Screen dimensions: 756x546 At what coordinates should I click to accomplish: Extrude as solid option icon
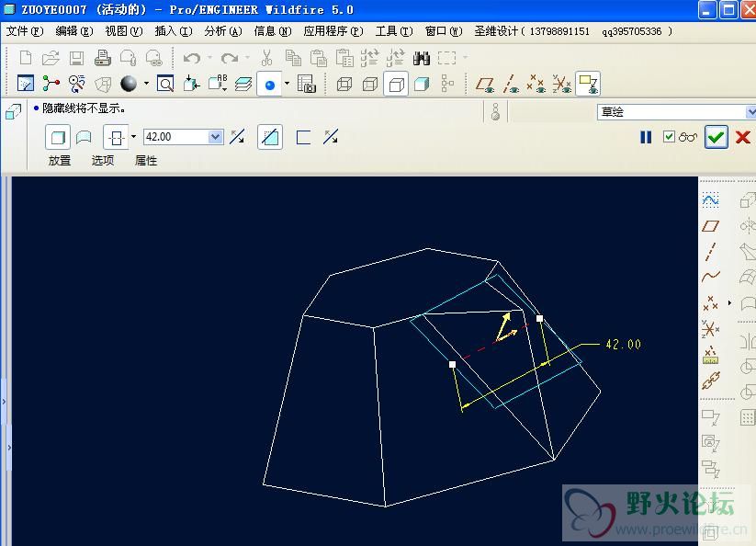(x=58, y=138)
